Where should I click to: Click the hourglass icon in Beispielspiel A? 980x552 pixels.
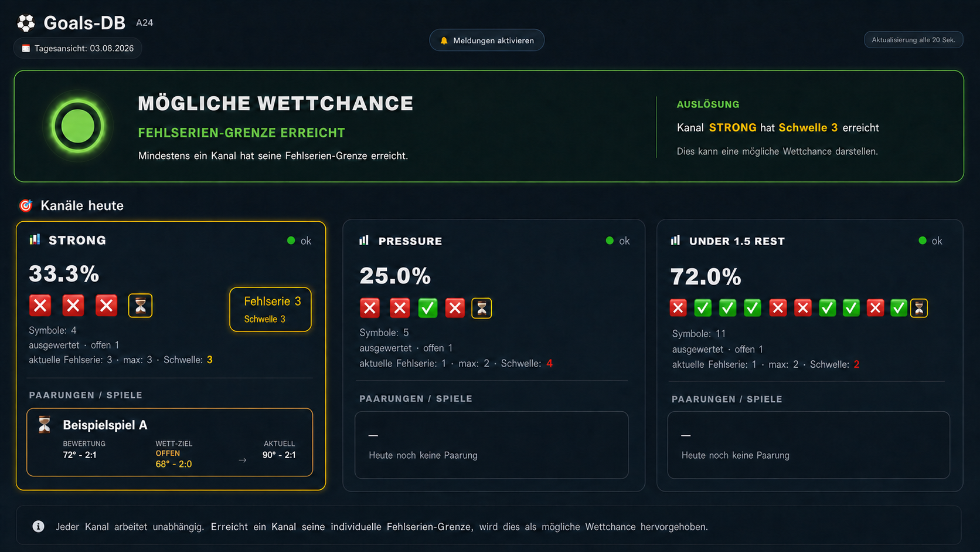[x=45, y=425]
